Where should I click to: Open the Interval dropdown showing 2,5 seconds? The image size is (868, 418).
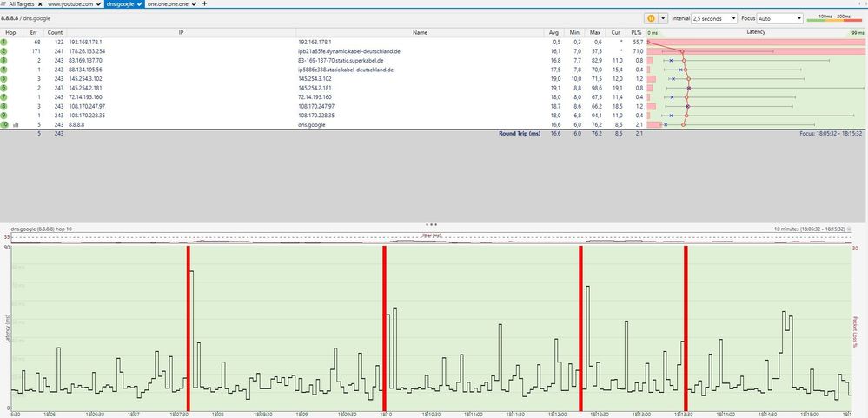(x=714, y=18)
